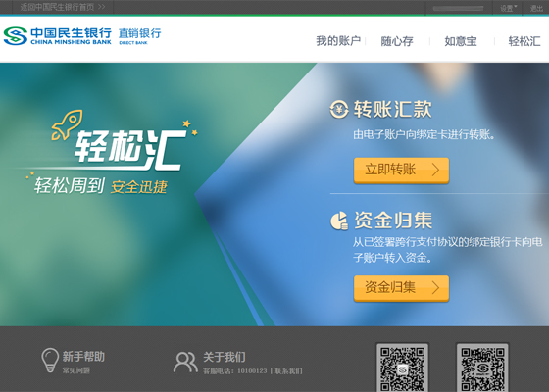The width and height of the screenshot is (549, 392).
Task: Click the people icon for 关于我们
Action: tap(185, 363)
